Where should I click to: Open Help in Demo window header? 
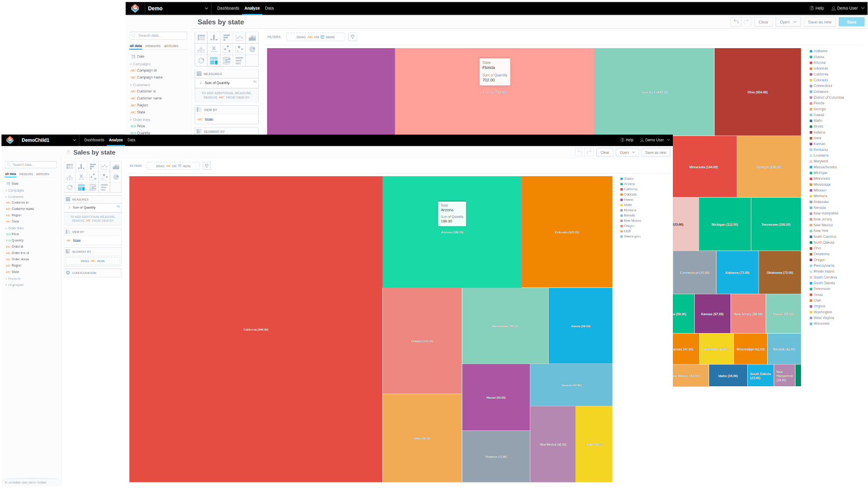[817, 8]
